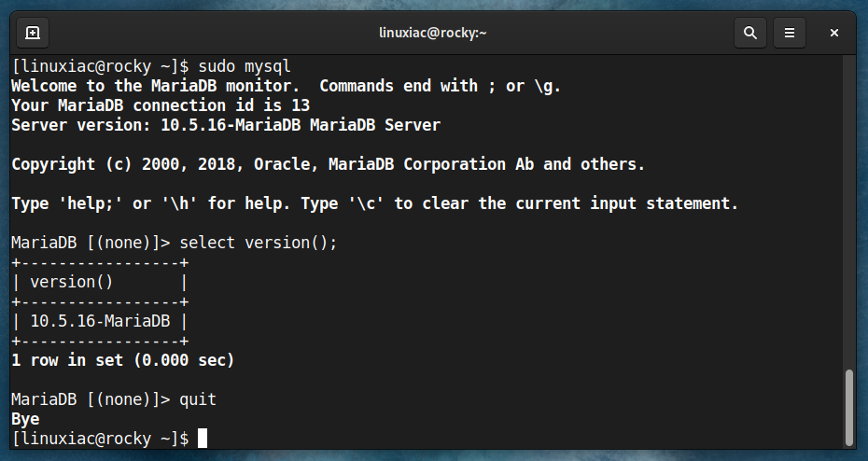Close the terminal window

834,34
